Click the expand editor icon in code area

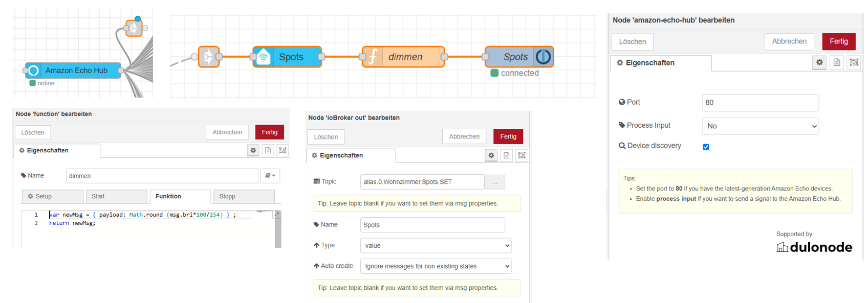point(277,214)
